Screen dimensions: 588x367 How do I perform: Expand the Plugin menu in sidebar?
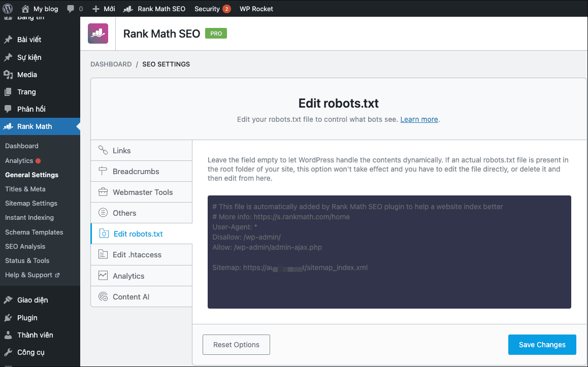(x=27, y=318)
